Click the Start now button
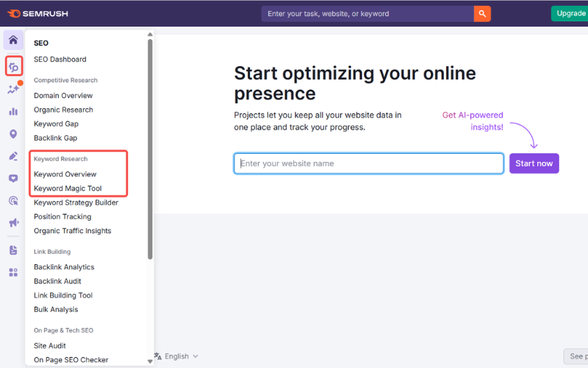588x368 pixels. (534, 163)
